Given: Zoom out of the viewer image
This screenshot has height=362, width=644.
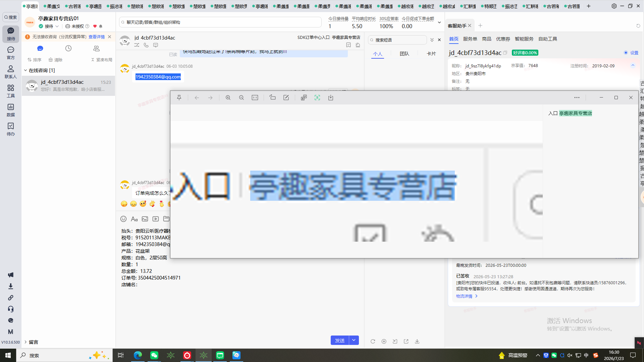Looking at the screenshot, I should point(241,98).
